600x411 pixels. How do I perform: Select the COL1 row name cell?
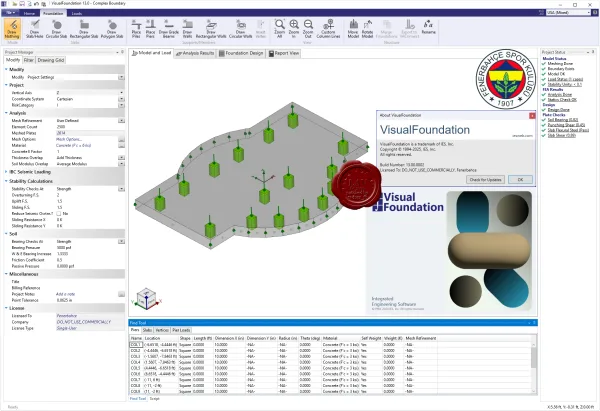pos(136,345)
